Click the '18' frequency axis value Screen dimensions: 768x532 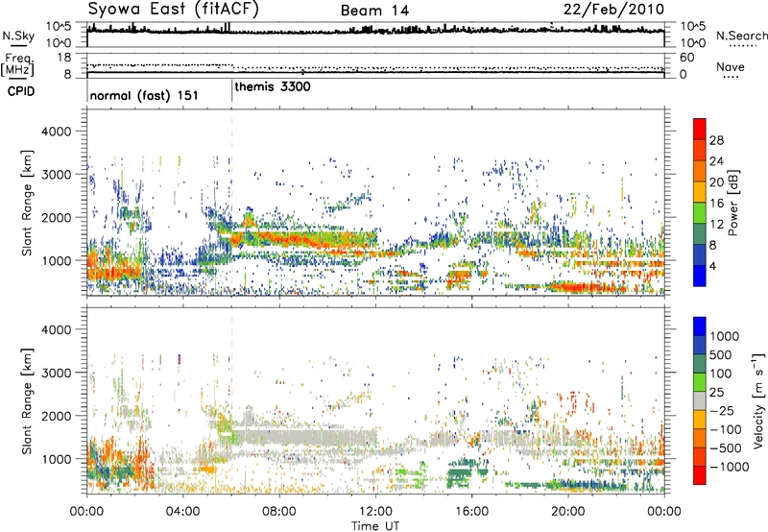pos(64,58)
